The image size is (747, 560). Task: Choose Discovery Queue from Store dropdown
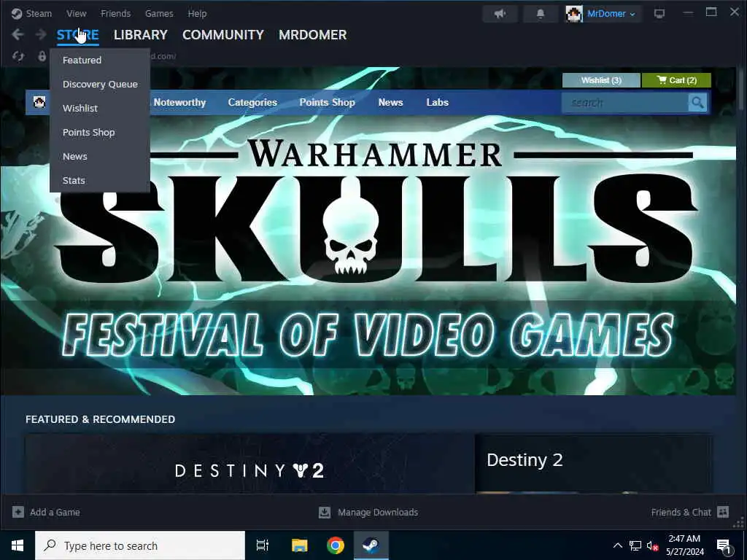point(100,85)
